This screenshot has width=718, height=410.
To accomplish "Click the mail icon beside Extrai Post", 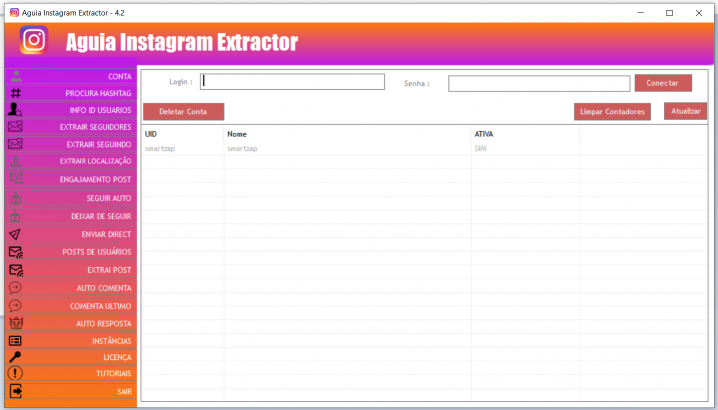I will click(16, 270).
